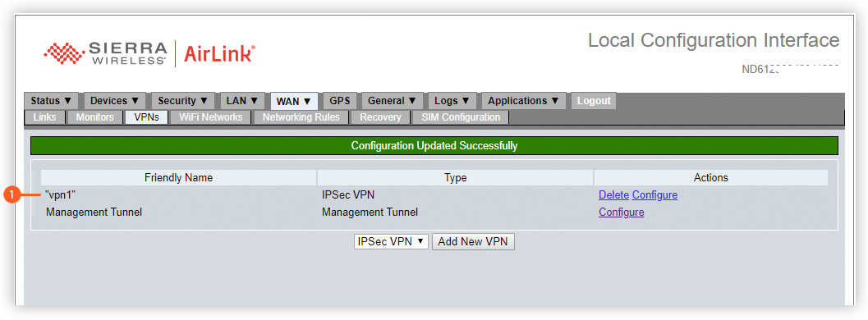Viewport: 868px width, 320px height.
Task: Expand the Applications menu
Action: click(524, 101)
